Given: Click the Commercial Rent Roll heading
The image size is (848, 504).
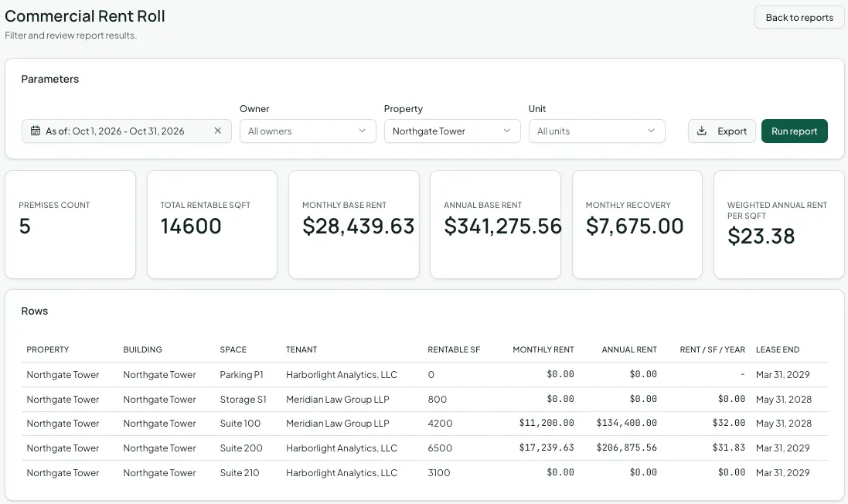Looking at the screenshot, I should point(85,16).
